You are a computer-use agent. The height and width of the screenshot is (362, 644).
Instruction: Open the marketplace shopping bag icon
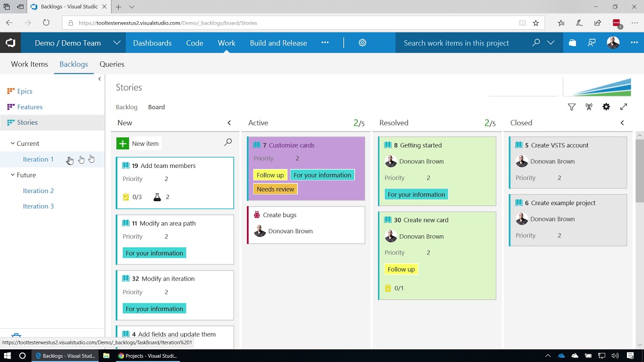pos(572,43)
